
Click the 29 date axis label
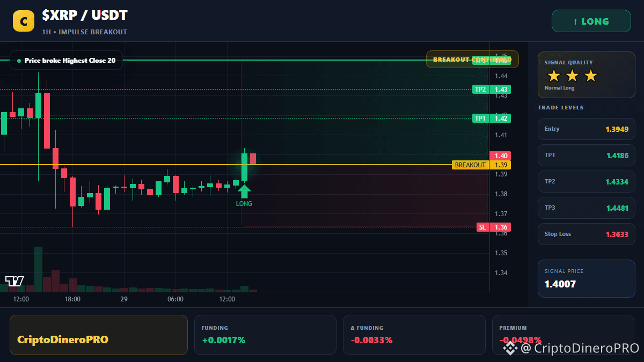[x=124, y=299]
